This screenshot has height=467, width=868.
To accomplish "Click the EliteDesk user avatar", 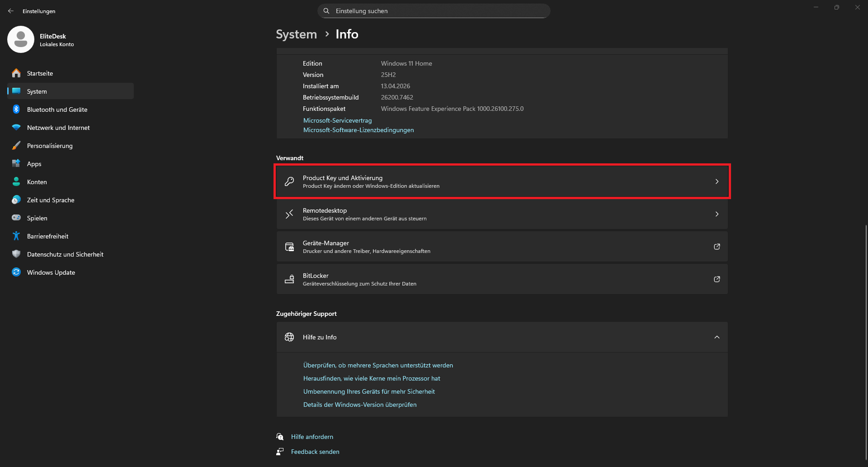I will 21,39.
